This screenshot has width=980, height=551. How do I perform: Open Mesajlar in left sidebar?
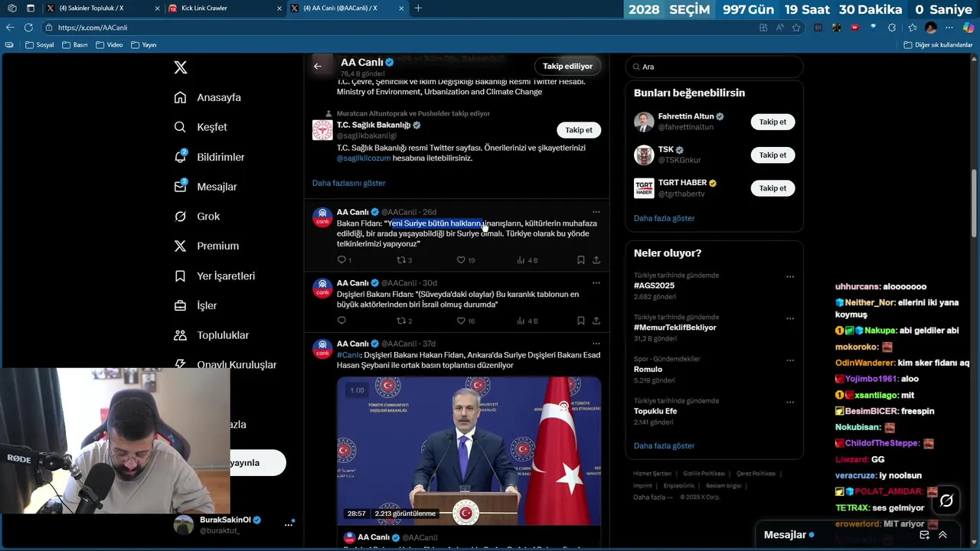pyautogui.click(x=205, y=187)
